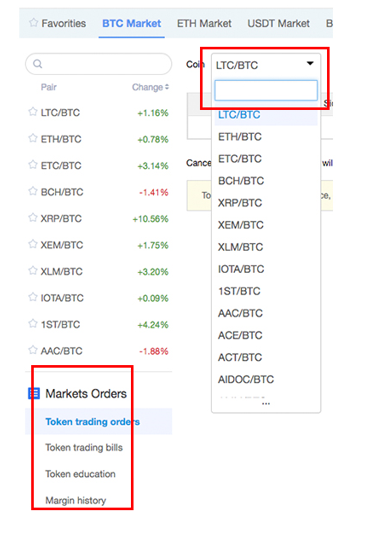
Task: Click the Markets Orders list icon
Action: [x=34, y=393]
